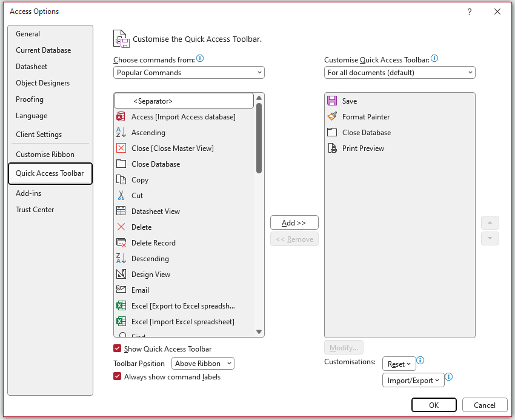Click the Access import database icon
This screenshot has width=515, height=420.
121,116
